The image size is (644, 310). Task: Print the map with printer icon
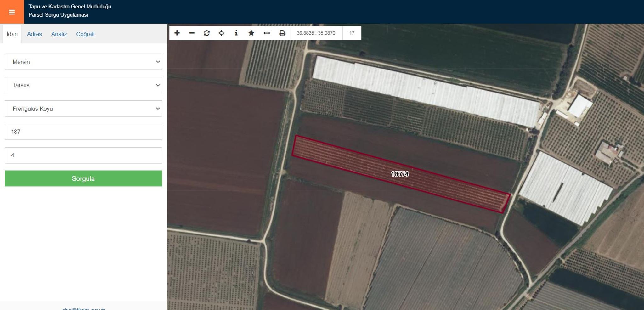[x=282, y=33]
